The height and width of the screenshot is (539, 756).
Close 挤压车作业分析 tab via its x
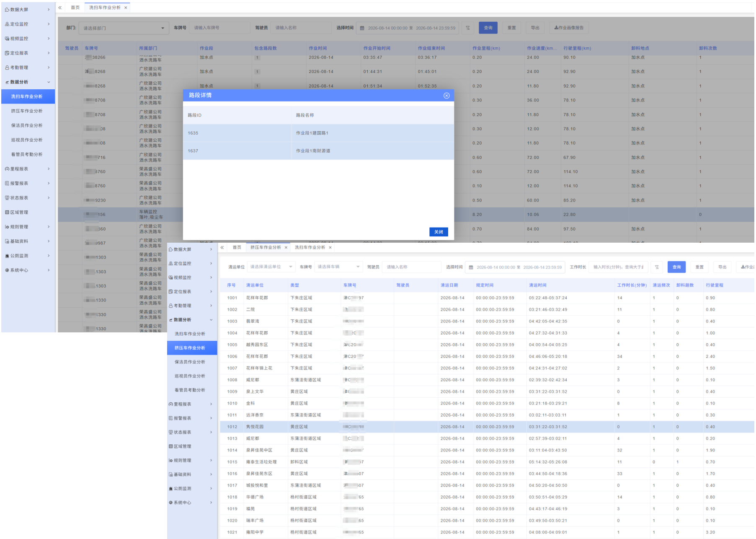286,247
